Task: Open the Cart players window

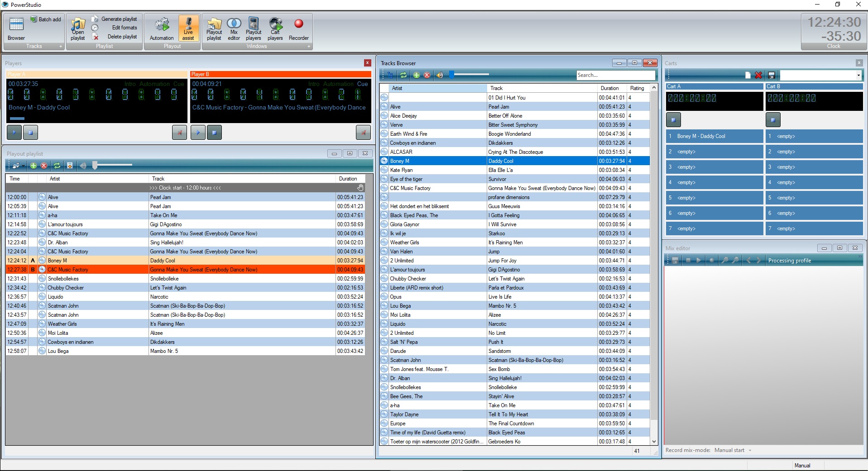Action: [275, 29]
